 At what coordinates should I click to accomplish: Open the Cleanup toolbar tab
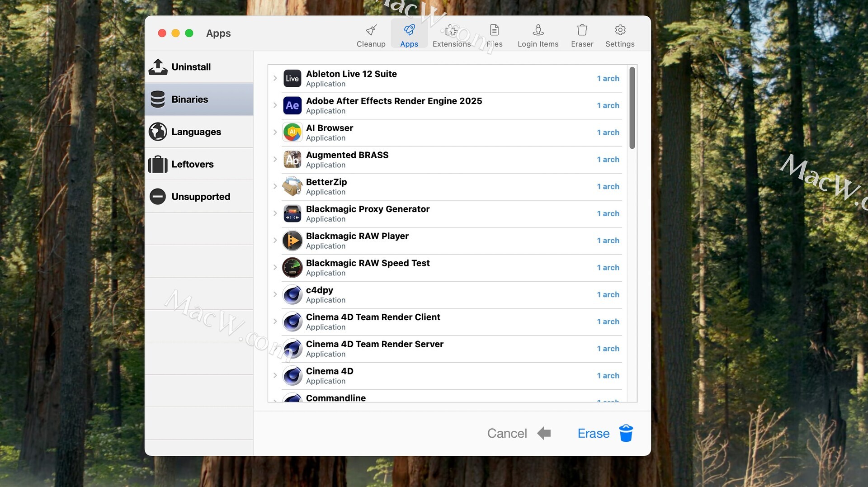click(371, 36)
